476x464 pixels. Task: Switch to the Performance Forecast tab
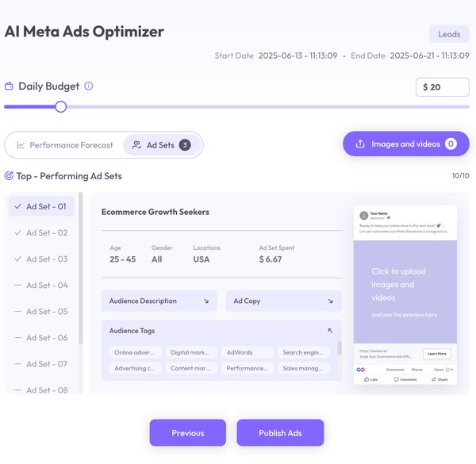pos(64,145)
